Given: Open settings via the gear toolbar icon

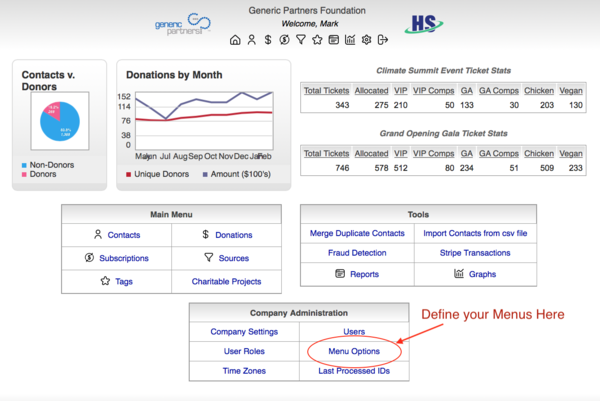Looking at the screenshot, I should point(366,40).
